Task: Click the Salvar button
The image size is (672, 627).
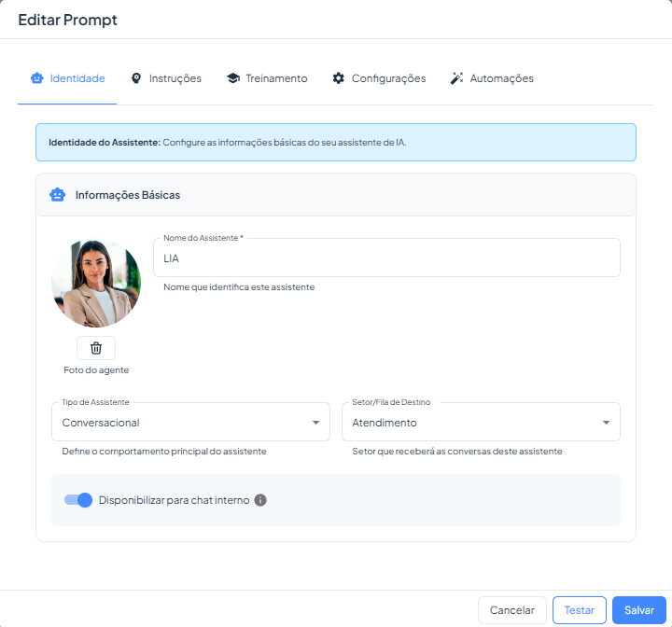Action: click(x=639, y=610)
